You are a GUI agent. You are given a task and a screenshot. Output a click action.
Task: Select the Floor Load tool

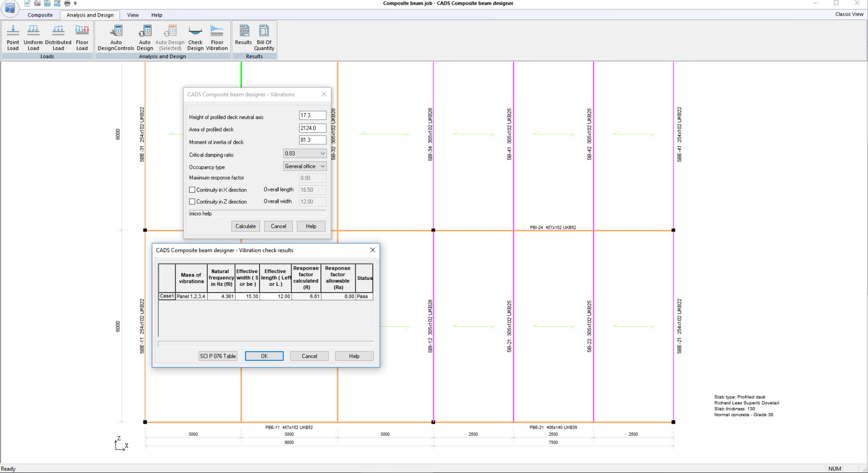click(81, 37)
